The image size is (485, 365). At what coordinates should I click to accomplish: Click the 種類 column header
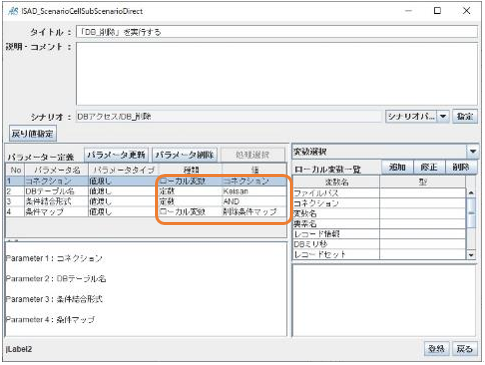(x=191, y=170)
